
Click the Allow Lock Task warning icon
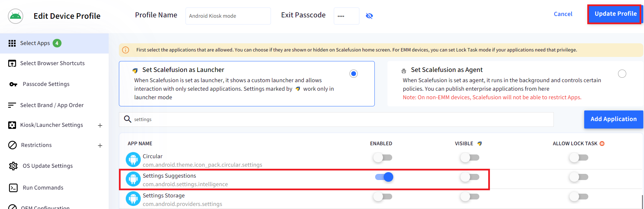coord(602,144)
